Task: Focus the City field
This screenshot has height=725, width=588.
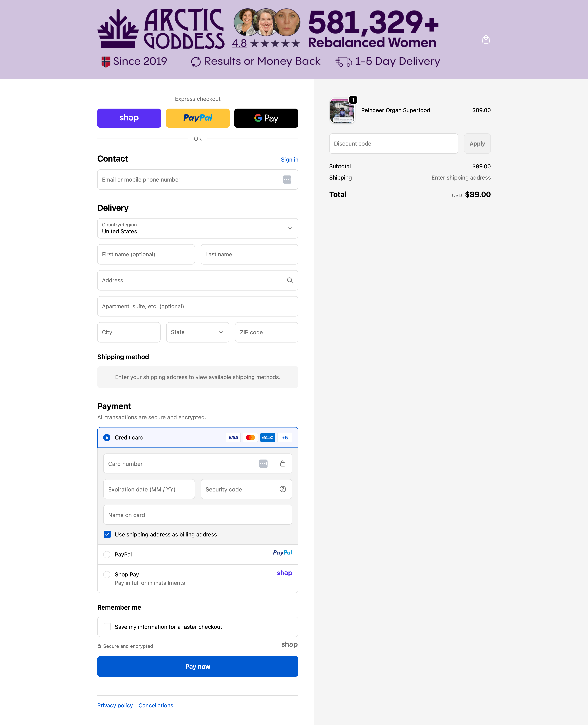Action: (129, 332)
